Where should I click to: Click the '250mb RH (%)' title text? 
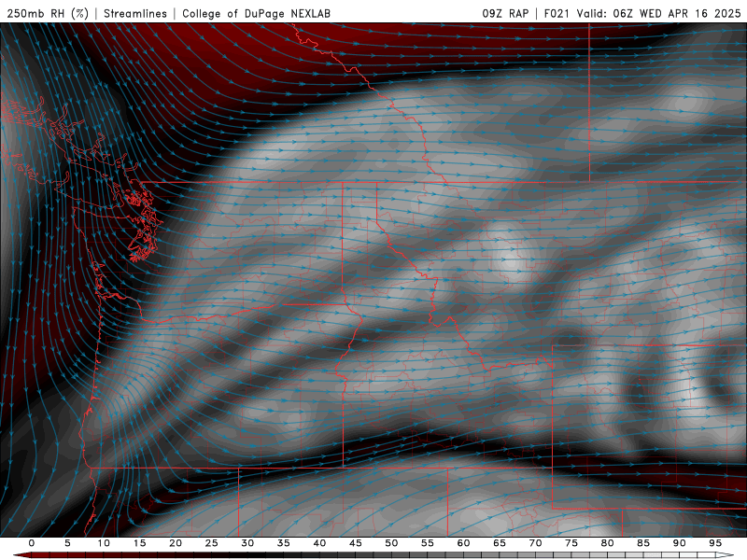tap(49, 13)
